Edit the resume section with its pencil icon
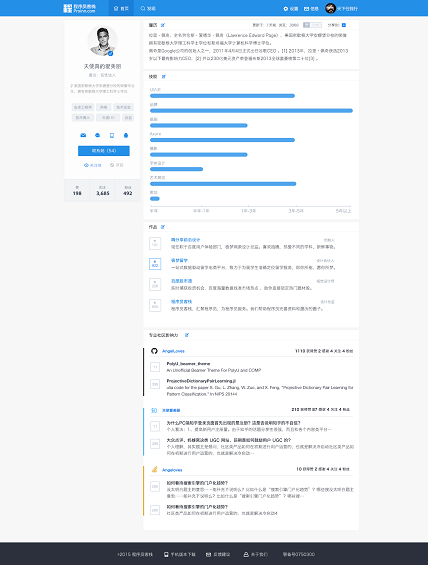428x565 pixels. coord(163,25)
